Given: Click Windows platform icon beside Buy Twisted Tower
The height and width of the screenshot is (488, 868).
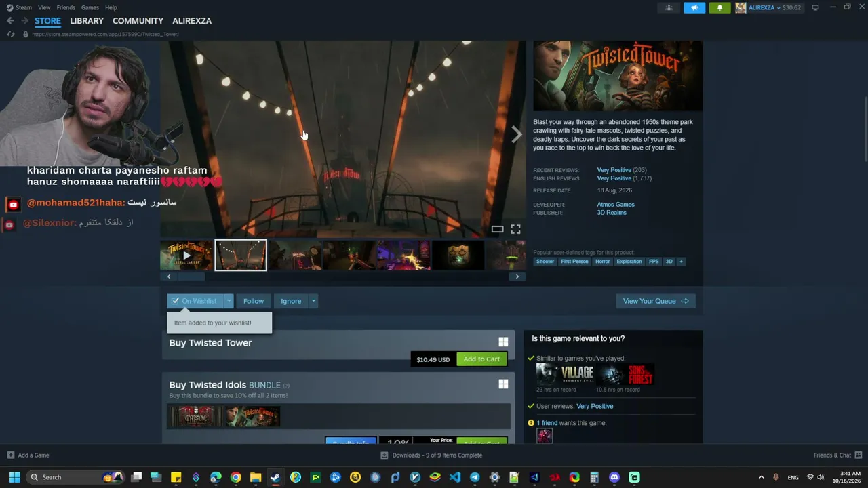Looking at the screenshot, I should click(503, 342).
